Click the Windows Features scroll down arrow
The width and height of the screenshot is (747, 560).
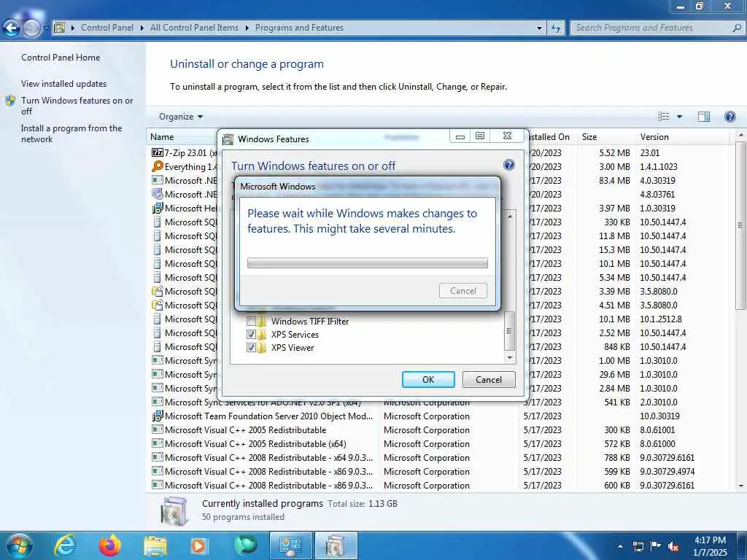pyautogui.click(x=510, y=357)
